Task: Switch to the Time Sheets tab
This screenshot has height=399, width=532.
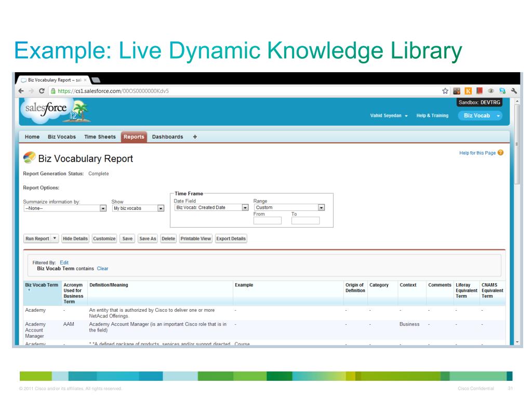Action: tap(100, 137)
